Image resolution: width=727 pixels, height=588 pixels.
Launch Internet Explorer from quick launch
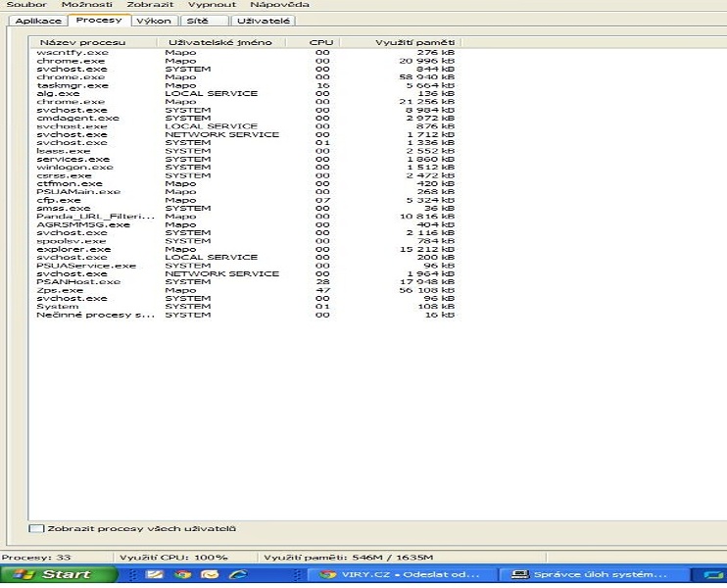point(238,574)
